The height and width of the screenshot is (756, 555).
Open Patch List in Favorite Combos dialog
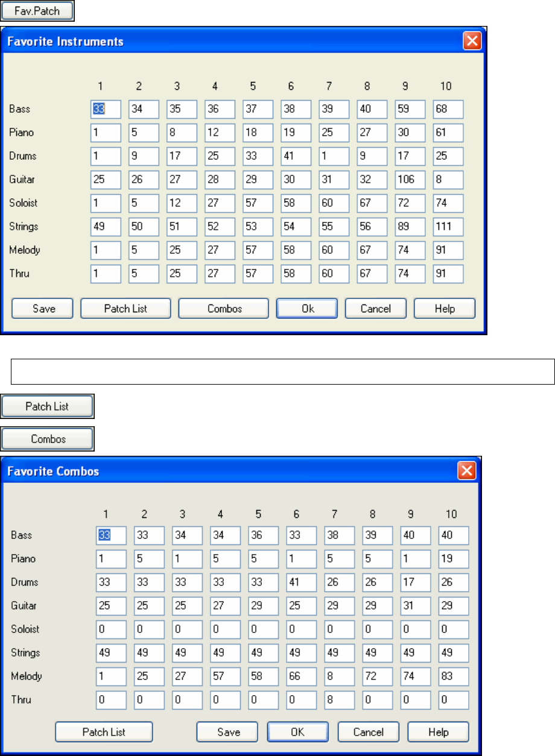pyautogui.click(x=104, y=732)
